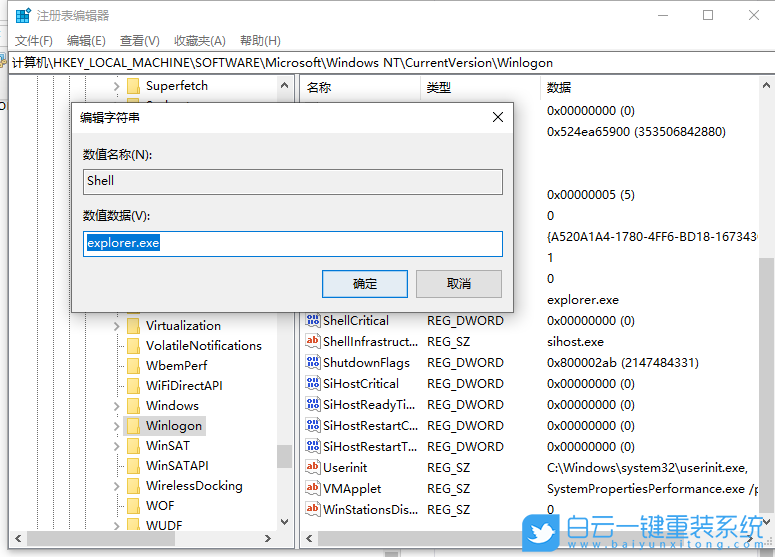Click the ShellCritical DWORD value icon
775x557 pixels.
(312, 320)
